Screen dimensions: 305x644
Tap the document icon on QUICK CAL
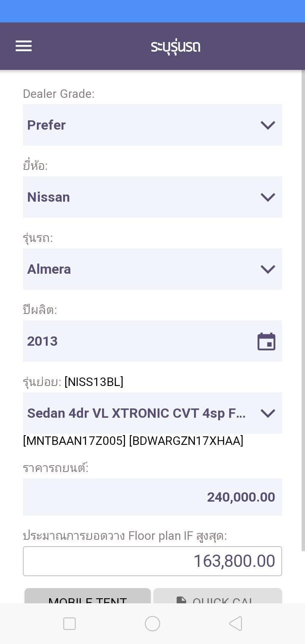click(x=181, y=600)
